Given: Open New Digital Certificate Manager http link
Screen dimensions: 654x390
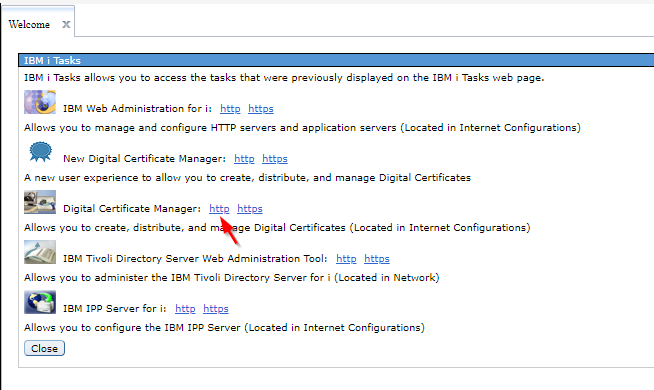Looking at the screenshot, I should pyautogui.click(x=244, y=159).
